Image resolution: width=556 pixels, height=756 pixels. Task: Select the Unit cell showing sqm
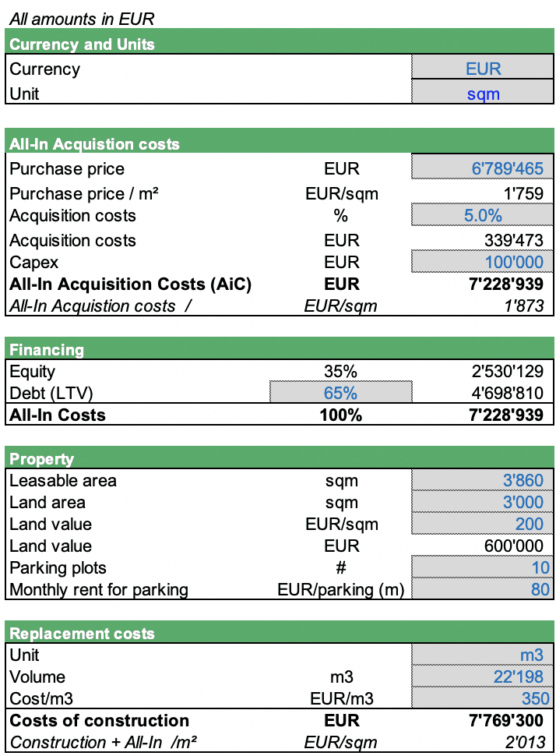[482, 92]
